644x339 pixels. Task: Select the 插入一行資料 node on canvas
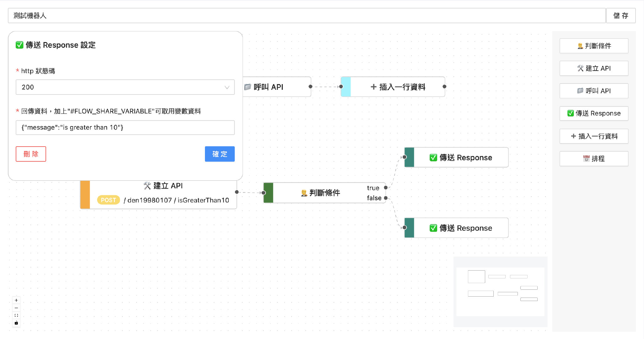[x=393, y=87]
